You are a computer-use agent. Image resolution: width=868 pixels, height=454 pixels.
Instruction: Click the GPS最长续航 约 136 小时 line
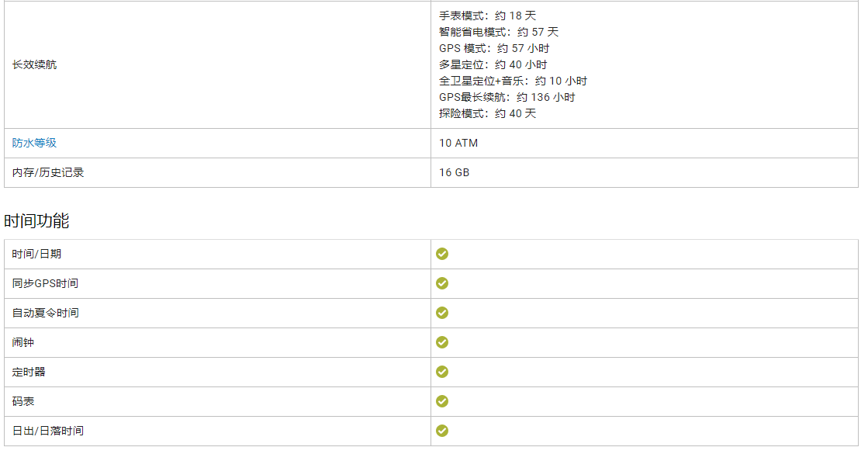click(507, 97)
